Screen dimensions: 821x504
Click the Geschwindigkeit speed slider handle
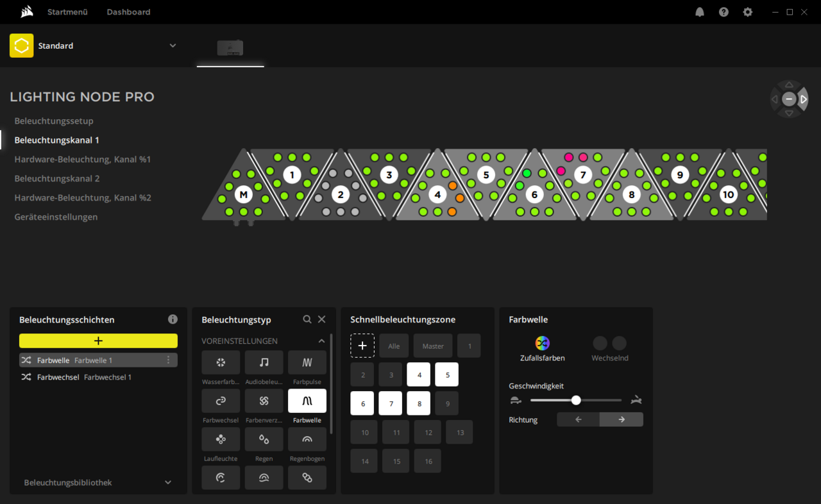pos(576,400)
